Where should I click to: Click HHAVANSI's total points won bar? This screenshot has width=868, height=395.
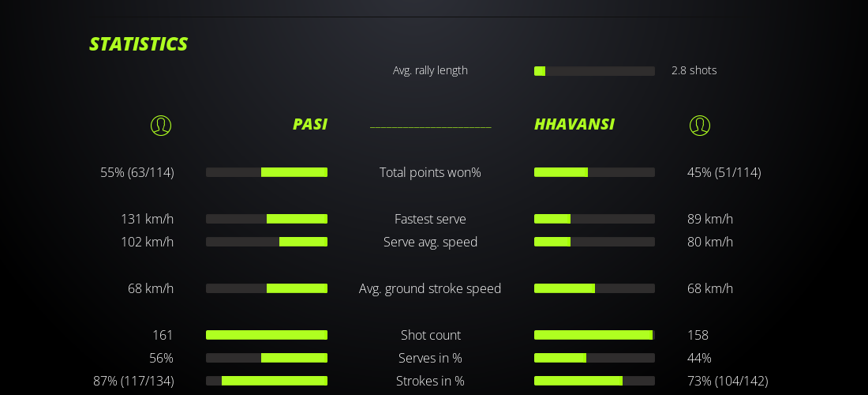pos(594,172)
